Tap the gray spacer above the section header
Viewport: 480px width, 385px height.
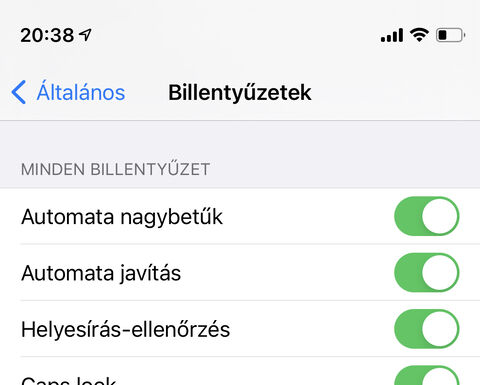coord(240,138)
